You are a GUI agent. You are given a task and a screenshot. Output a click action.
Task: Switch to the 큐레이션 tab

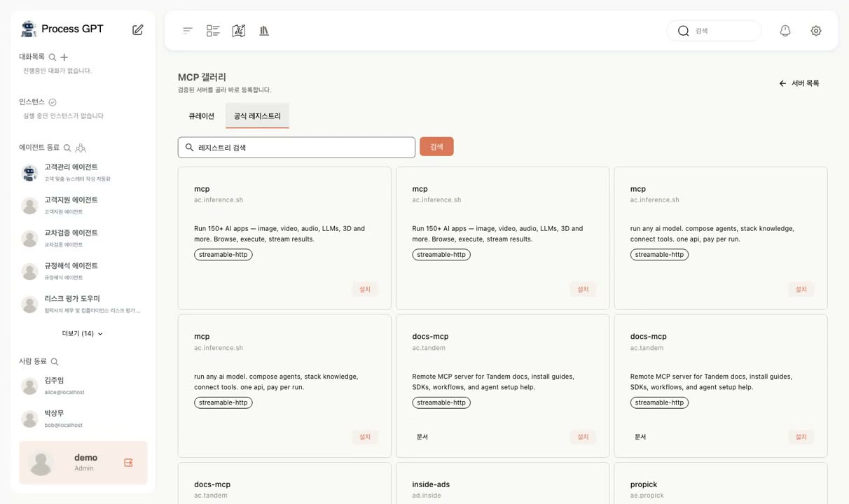coord(201,116)
